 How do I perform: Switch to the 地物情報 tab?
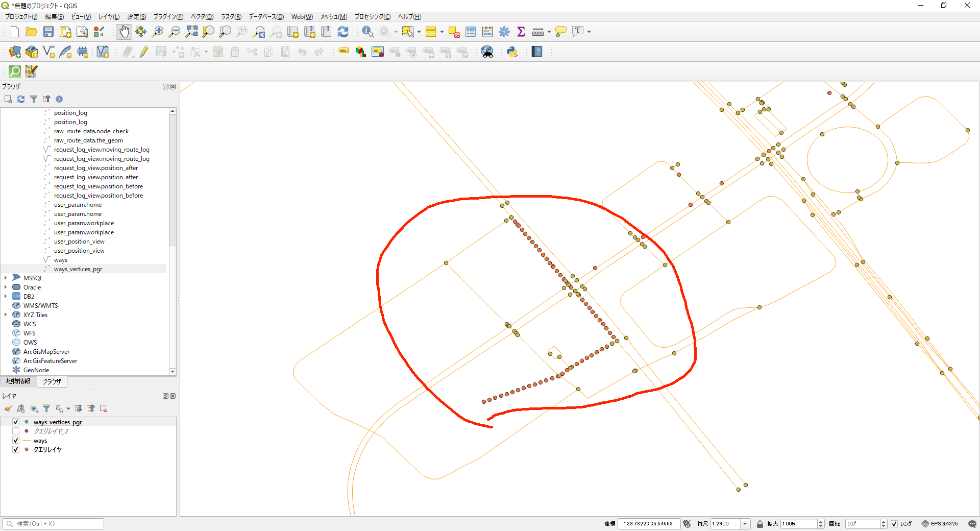[x=18, y=381]
